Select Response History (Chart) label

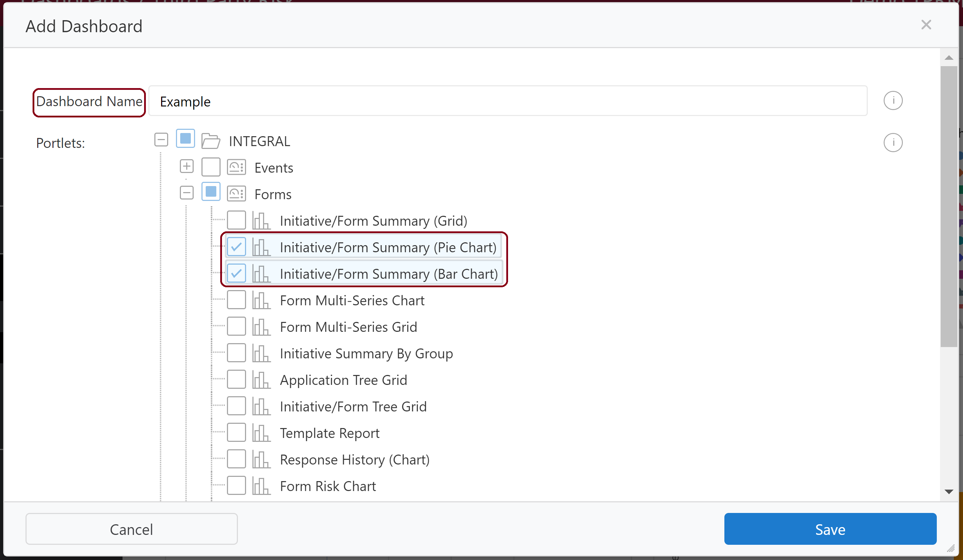(355, 460)
